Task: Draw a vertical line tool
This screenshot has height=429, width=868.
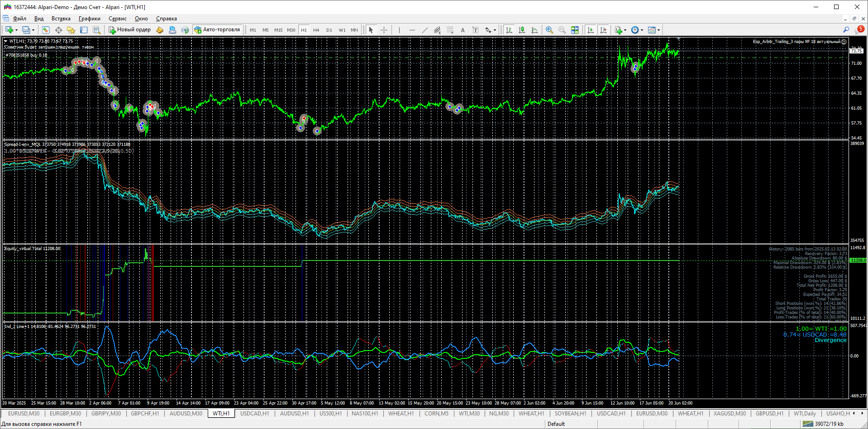Action: (399, 30)
